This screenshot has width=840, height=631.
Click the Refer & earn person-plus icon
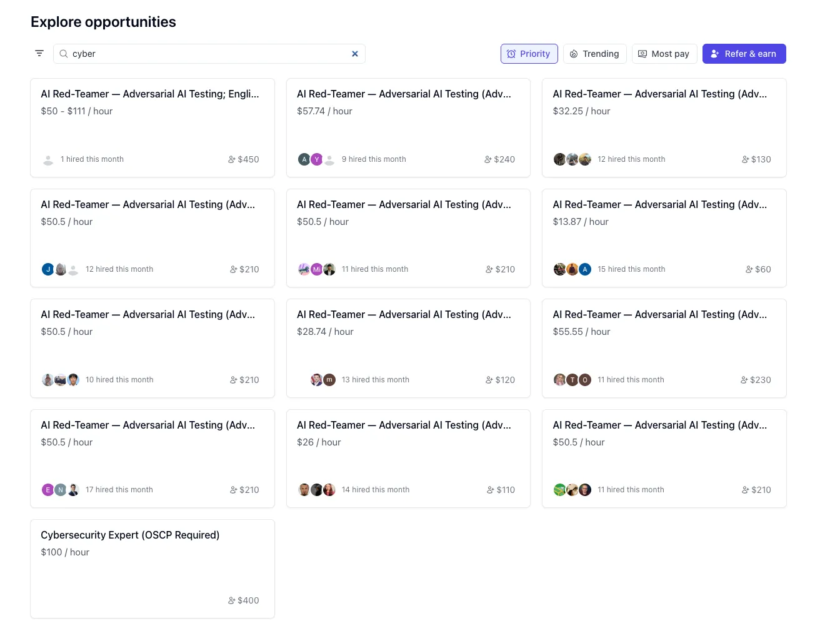coord(715,54)
